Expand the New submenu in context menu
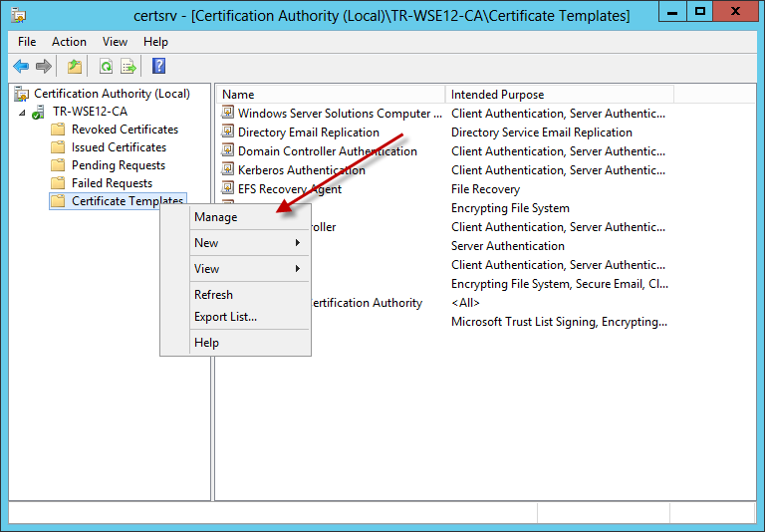765x532 pixels. tap(236, 243)
